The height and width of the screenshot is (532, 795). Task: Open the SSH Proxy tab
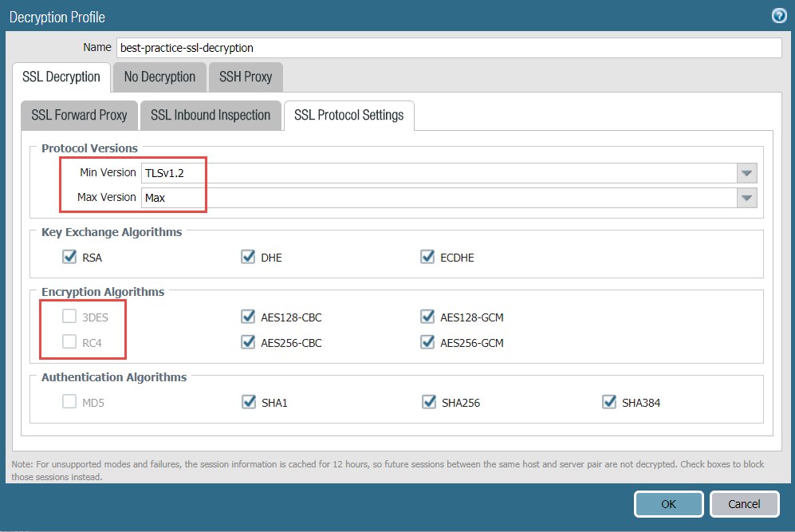coord(246,77)
